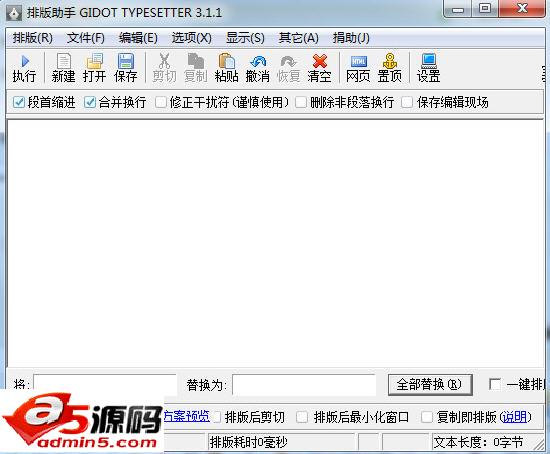Create a new document with 新建
The height and width of the screenshot is (454, 550).
(63, 68)
